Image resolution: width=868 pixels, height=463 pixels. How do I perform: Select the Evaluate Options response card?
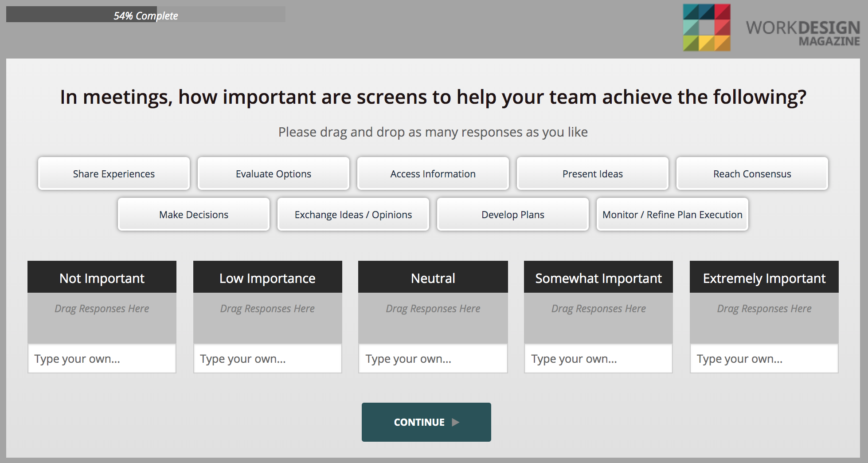click(274, 173)
